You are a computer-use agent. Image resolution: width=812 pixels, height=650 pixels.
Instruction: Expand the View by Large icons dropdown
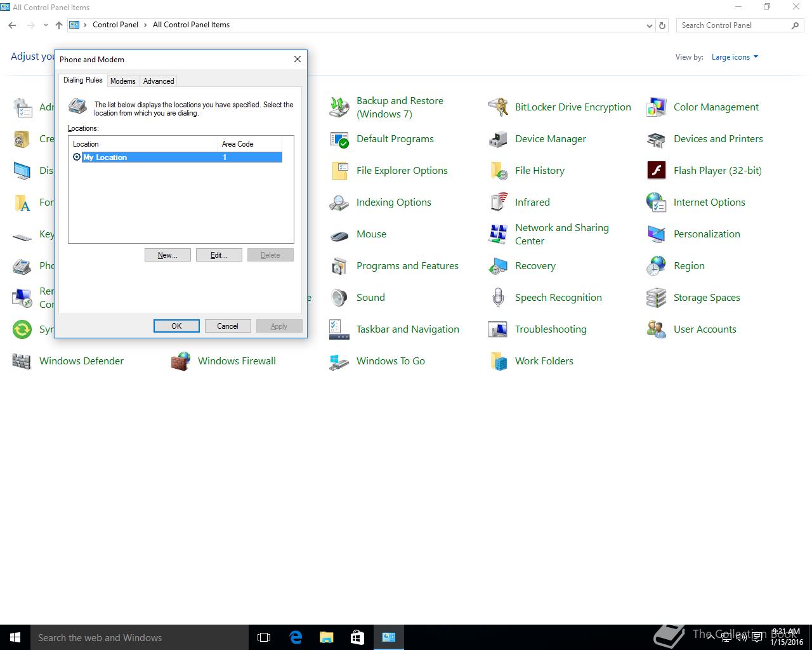click(x=735, y=57)
